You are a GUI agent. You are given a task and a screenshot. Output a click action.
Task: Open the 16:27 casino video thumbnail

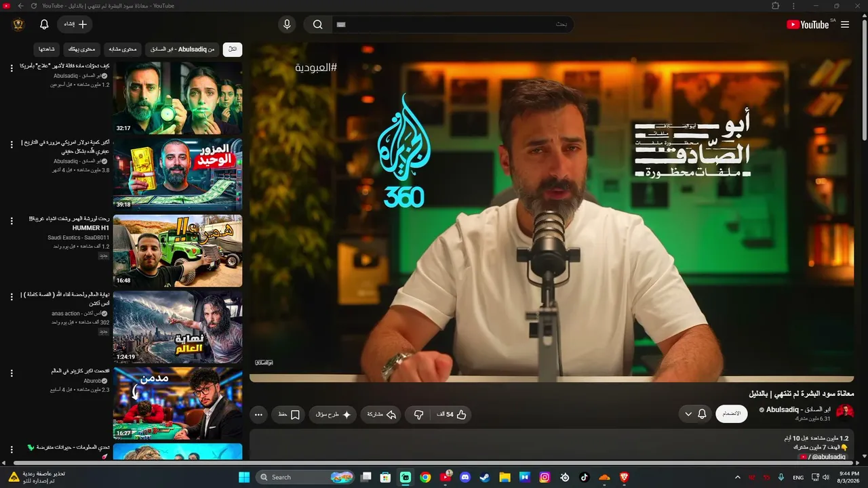[178, 403]
